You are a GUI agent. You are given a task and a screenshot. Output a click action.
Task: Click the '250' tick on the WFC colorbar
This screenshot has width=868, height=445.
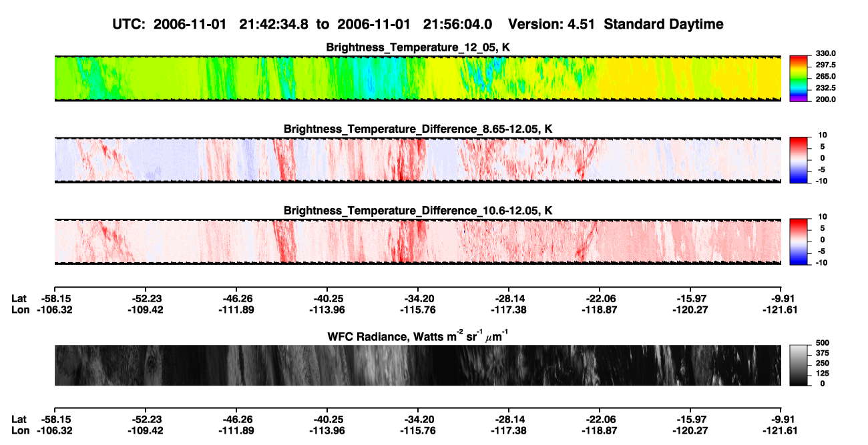pyautogui.click(x=823, y=364)
